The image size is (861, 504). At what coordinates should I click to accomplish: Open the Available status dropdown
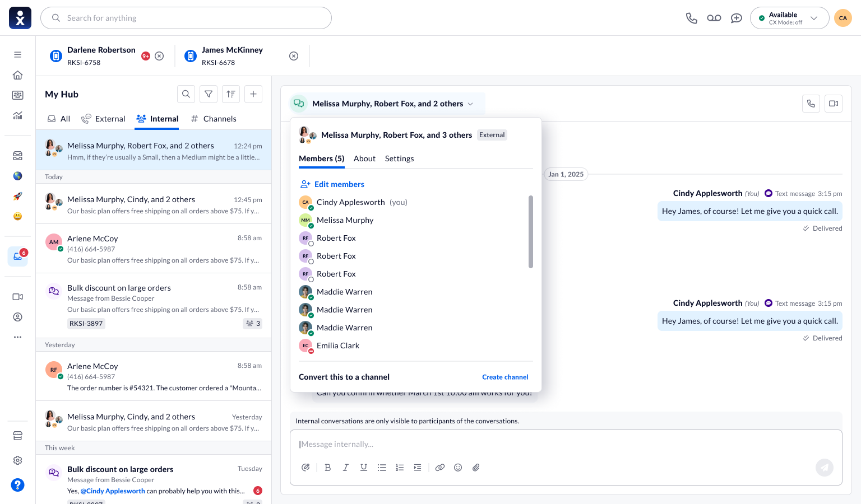789,18
